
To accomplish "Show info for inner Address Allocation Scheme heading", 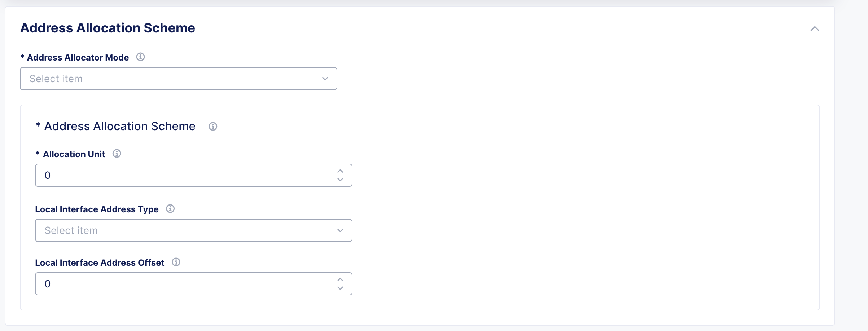I will (x=213, y=127).
